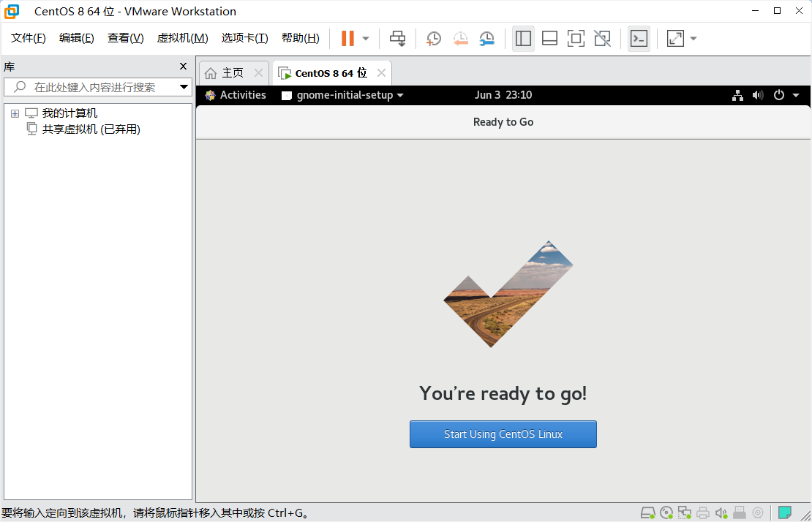Open the stretch display dropdown arrow
Screen dimensions: 812x522
693,38
